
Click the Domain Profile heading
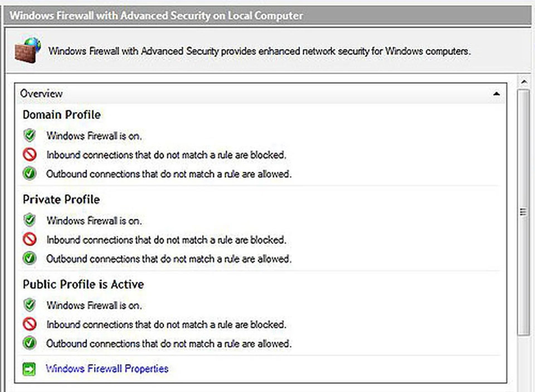pyautogui.click(x=62, y=115)
